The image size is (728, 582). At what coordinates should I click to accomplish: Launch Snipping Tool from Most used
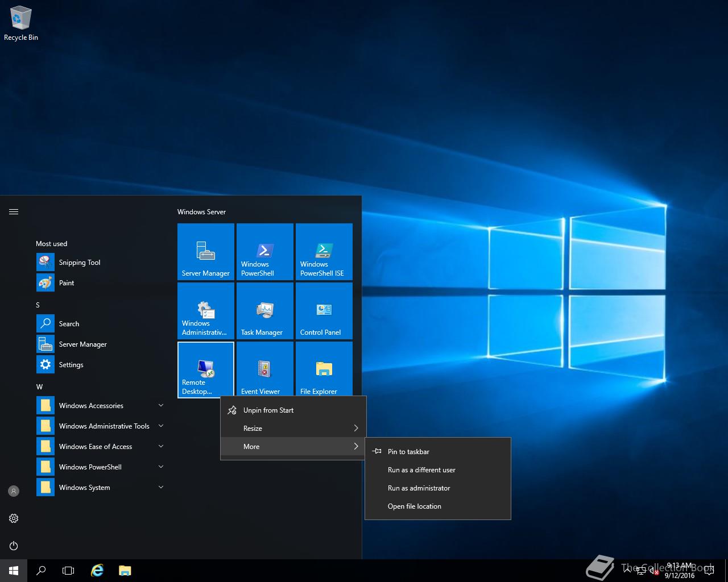(x=100, y=262)
